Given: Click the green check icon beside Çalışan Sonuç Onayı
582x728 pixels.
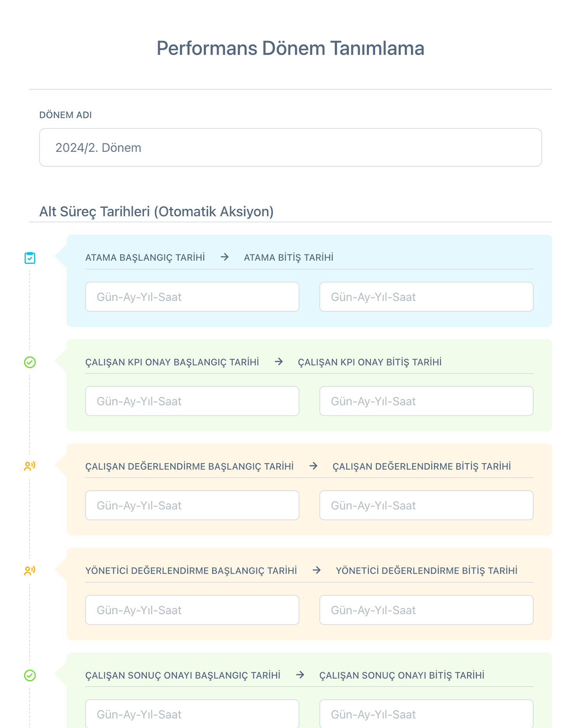Looking at the screenshot, I should [x=30, y=675].
